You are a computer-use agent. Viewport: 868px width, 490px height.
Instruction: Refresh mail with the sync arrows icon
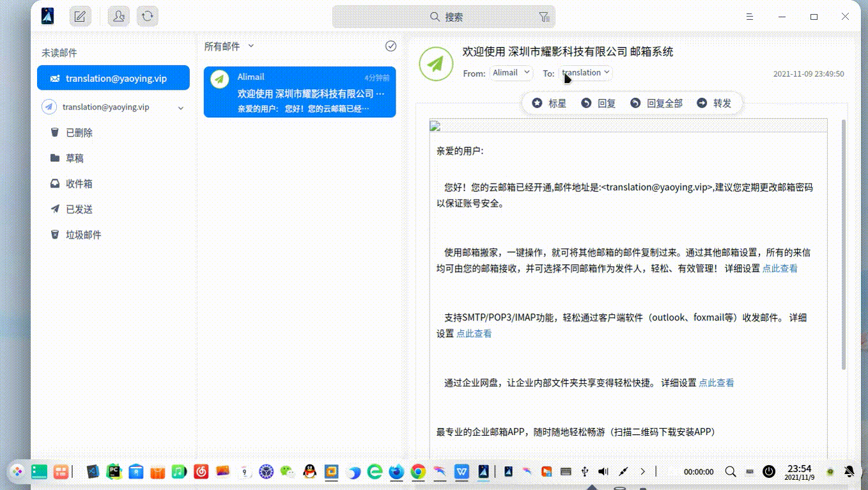[x=148, y=16]
